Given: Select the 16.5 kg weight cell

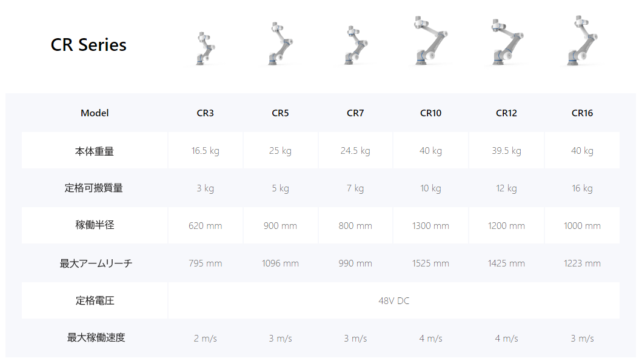Looking at the screenshot, I should [x=206, y=151].
